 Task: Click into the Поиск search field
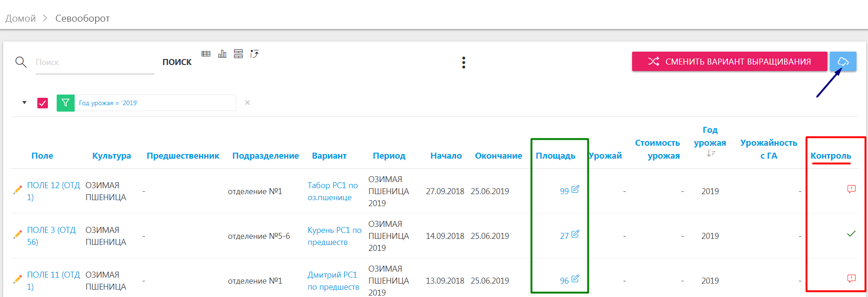coord(94,63)
